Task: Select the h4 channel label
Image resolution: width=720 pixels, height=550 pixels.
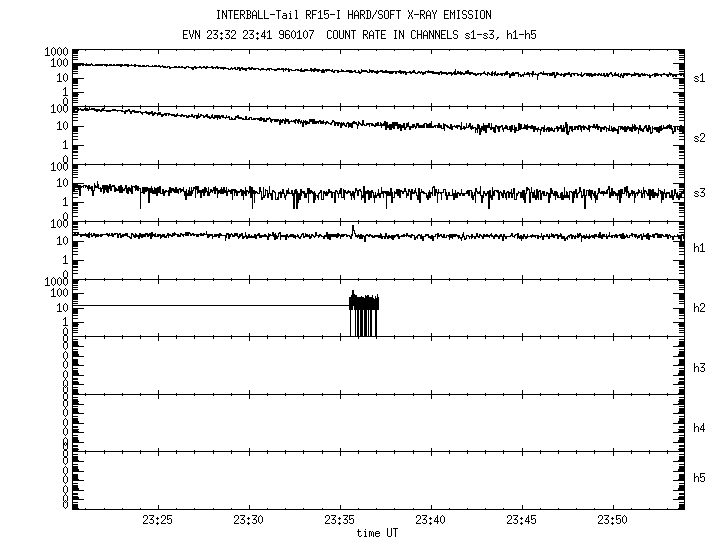Action: (x=699, y=428)
